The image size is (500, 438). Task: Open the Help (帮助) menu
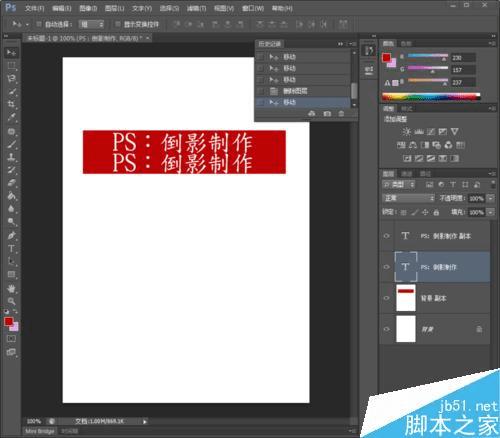[282, 8]
